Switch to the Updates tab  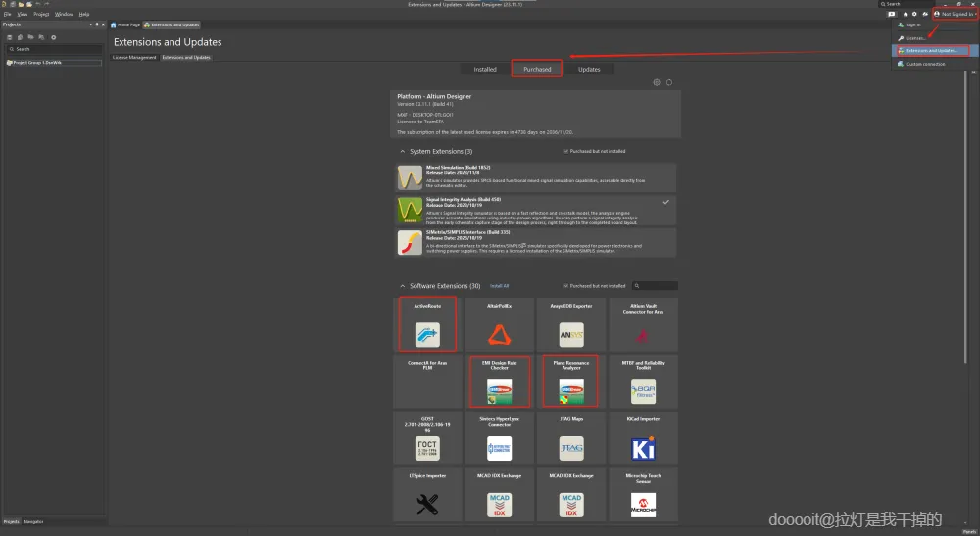click(589, 69)
